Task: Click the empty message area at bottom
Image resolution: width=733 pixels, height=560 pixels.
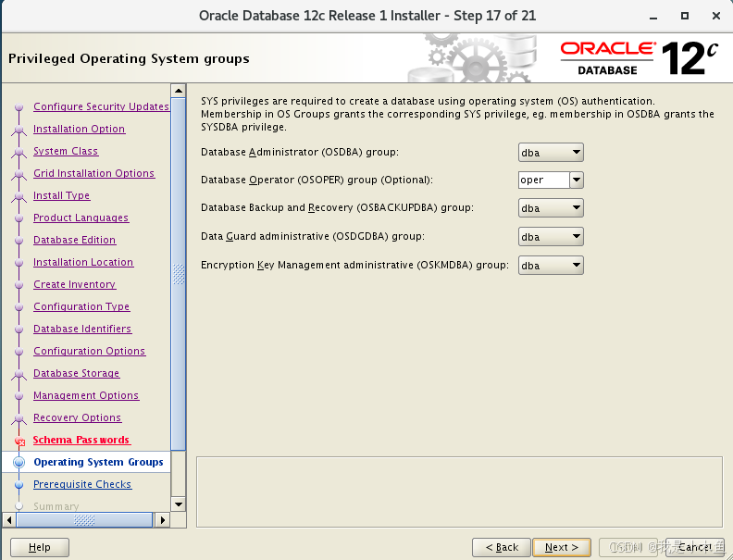Action: point(460,492)
